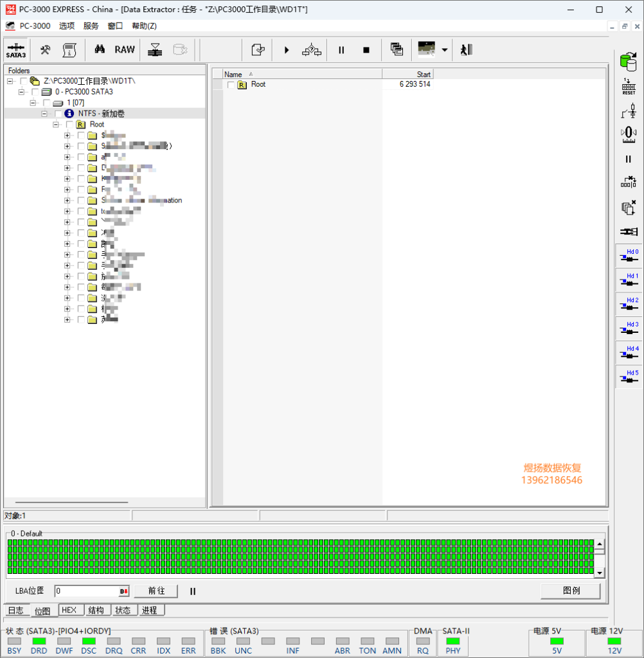
Task: Click the red arrow icon inside the LBA field
Action: 123,591
